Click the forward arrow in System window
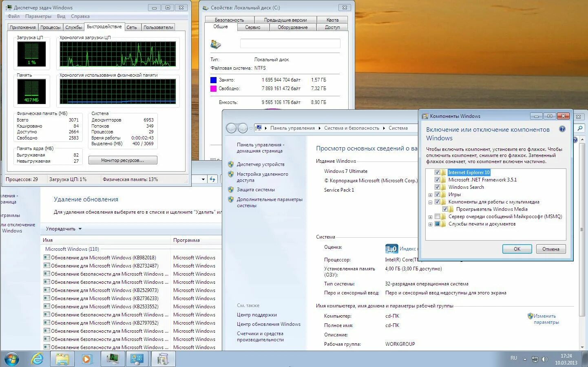 (x=243, y=128)
